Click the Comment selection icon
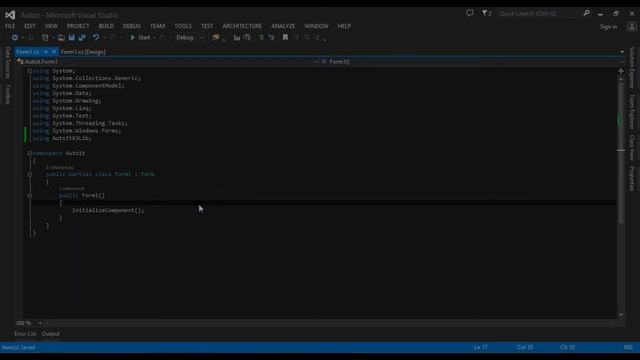The height and width of the screenshot is (360, 640). [x=261, y=38]
